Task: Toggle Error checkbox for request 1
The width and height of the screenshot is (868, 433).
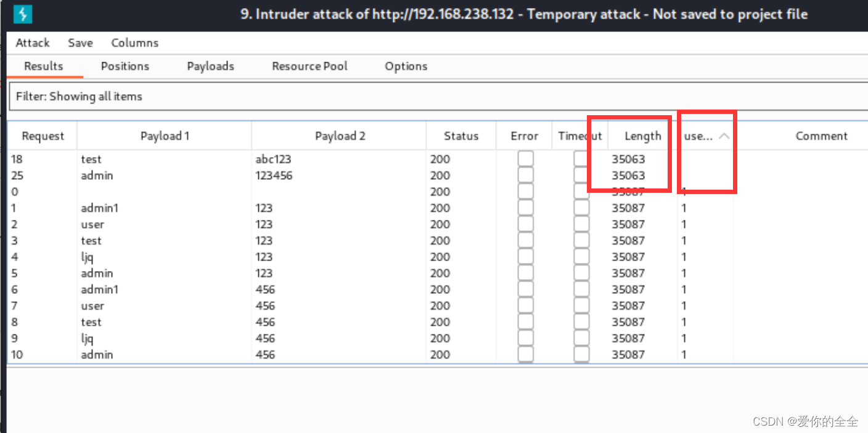Action: (525, 208)
